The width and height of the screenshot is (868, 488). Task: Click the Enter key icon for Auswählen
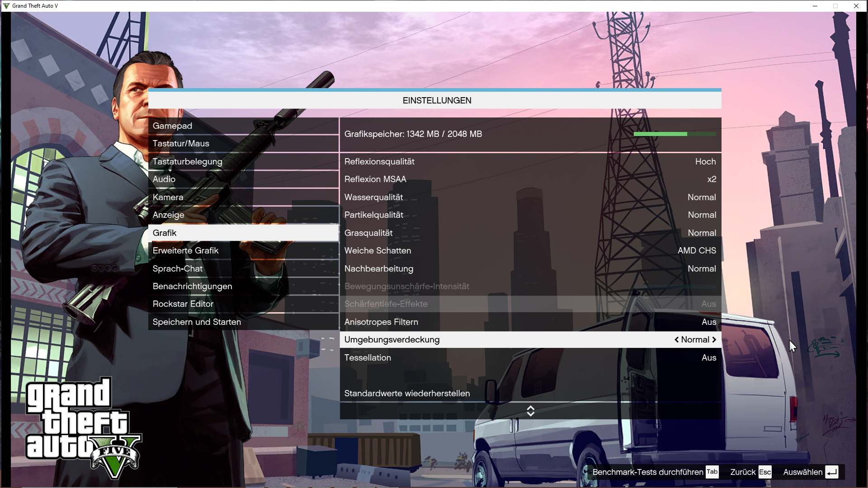tap(831, 472)
